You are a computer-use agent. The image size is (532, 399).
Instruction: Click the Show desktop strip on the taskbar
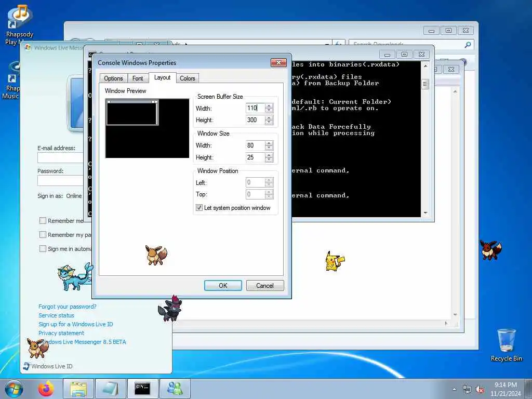point(529,389)
